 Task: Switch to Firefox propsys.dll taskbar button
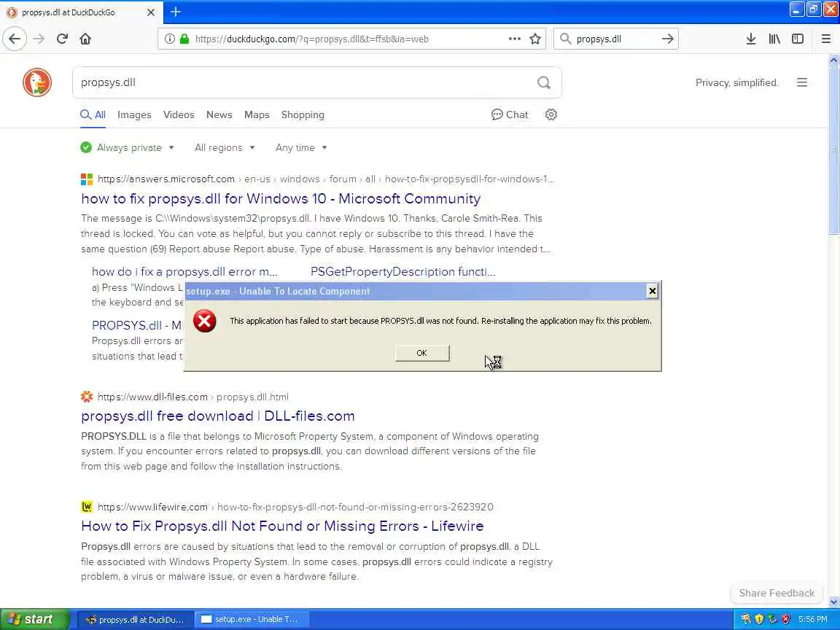(135, 619)
